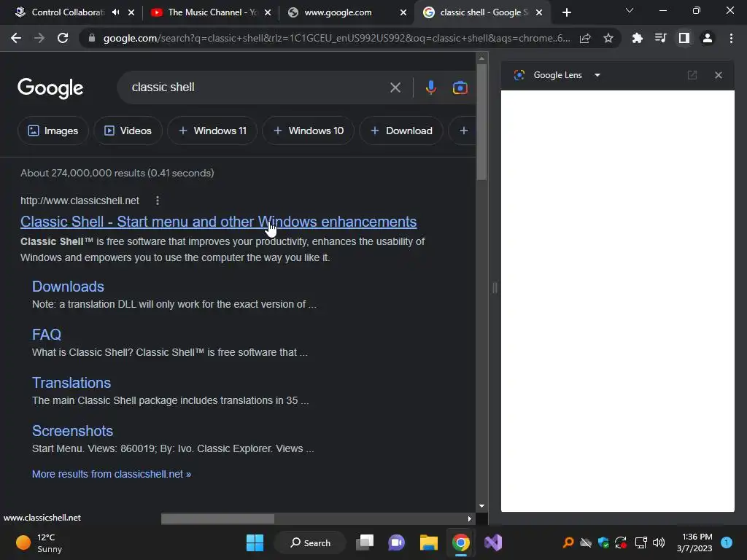Open the tab search chevron

(630, 10)
